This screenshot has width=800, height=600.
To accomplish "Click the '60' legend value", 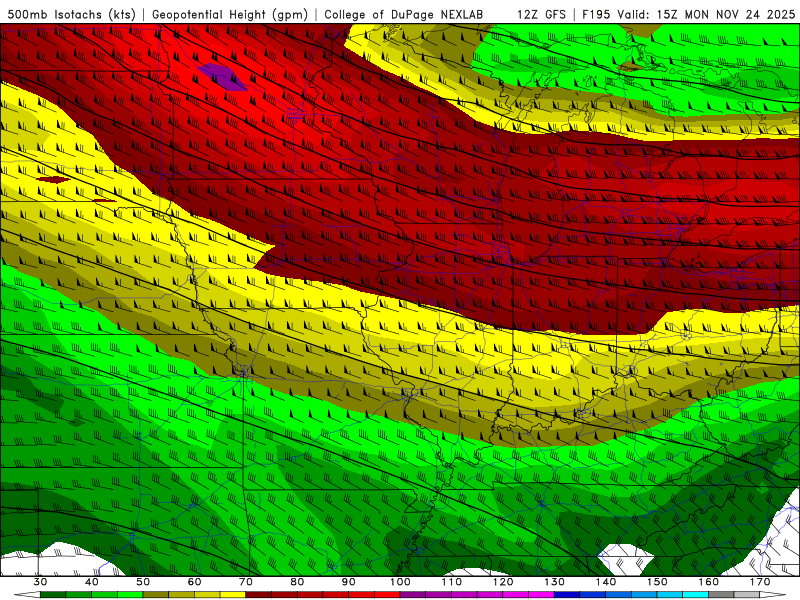I will click(194, 582).
